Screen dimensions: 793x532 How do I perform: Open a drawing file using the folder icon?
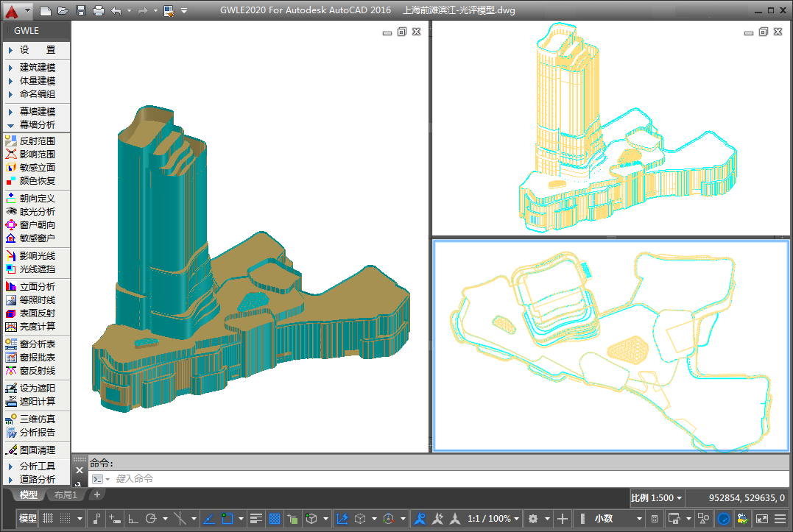point(63,10)
